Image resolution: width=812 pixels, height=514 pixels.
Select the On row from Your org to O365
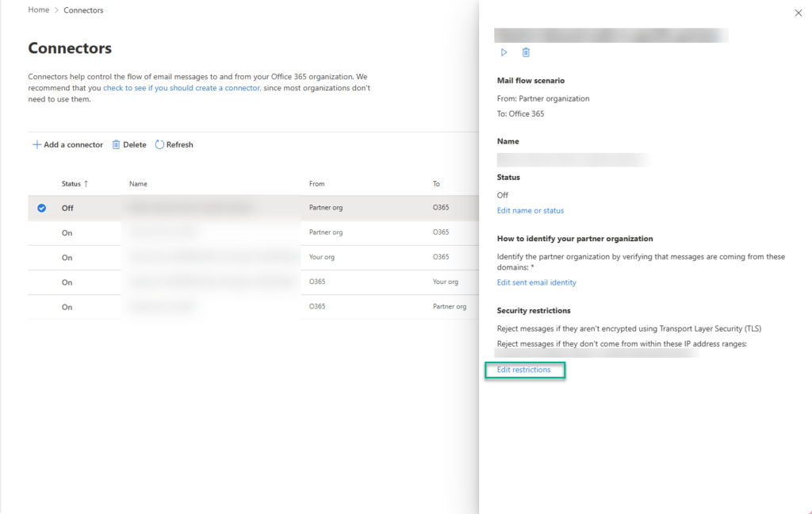[253, 258]
